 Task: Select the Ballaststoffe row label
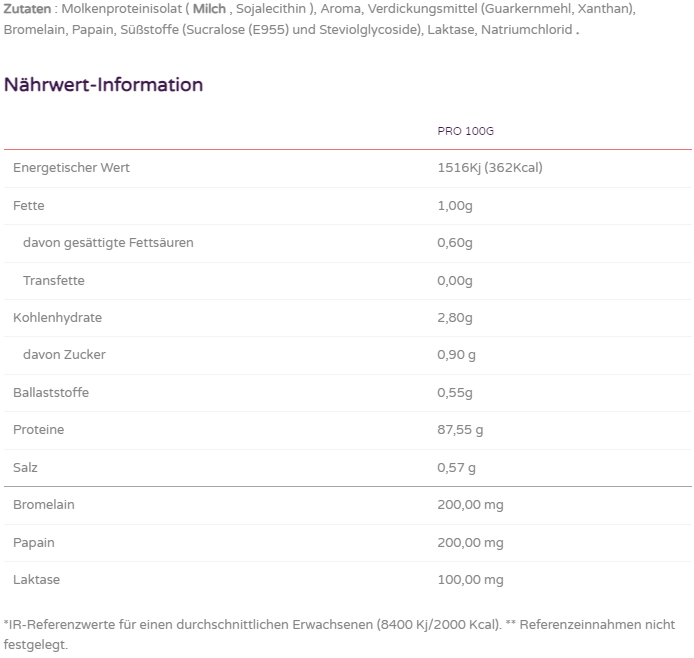click(51, 393)
